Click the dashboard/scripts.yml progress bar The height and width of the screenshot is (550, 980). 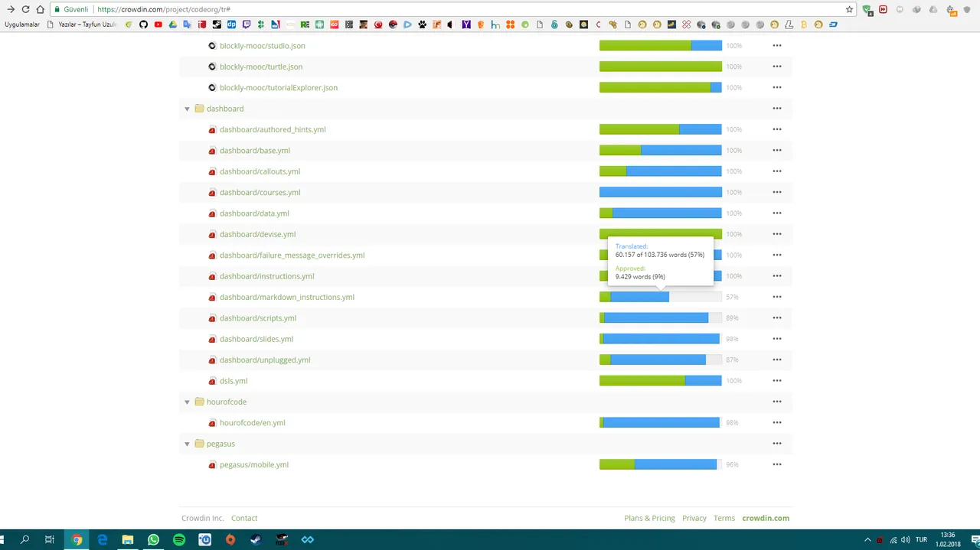point(661,318)
